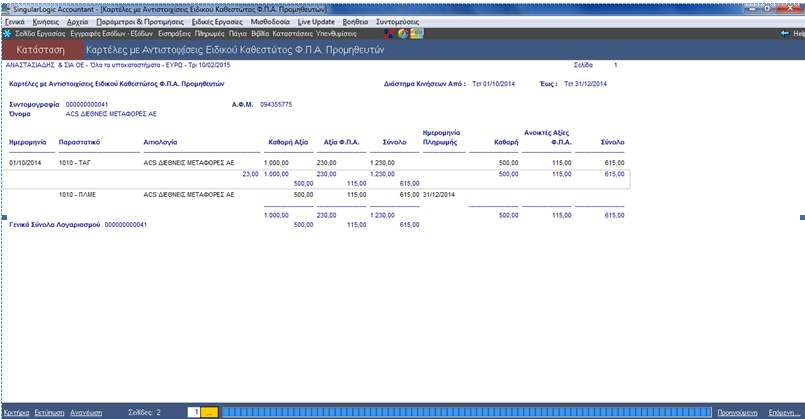Click the Ημερομηνία column header
Image resolution: width=805 pixels, height=419 pixels.
[x=28, y=142]
